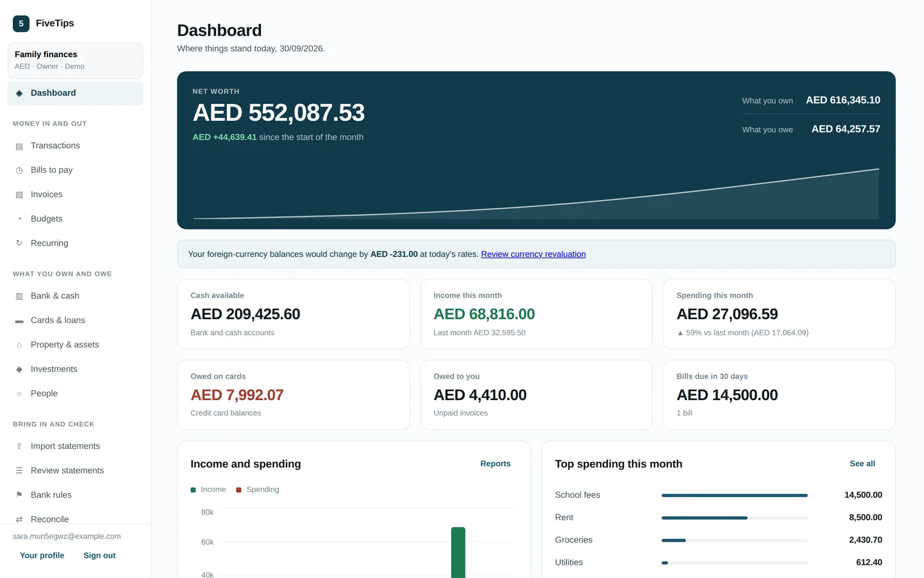Viewport: 924px width, 578px height.
Task: Click the People circle icon
Action: coord(19,394)
